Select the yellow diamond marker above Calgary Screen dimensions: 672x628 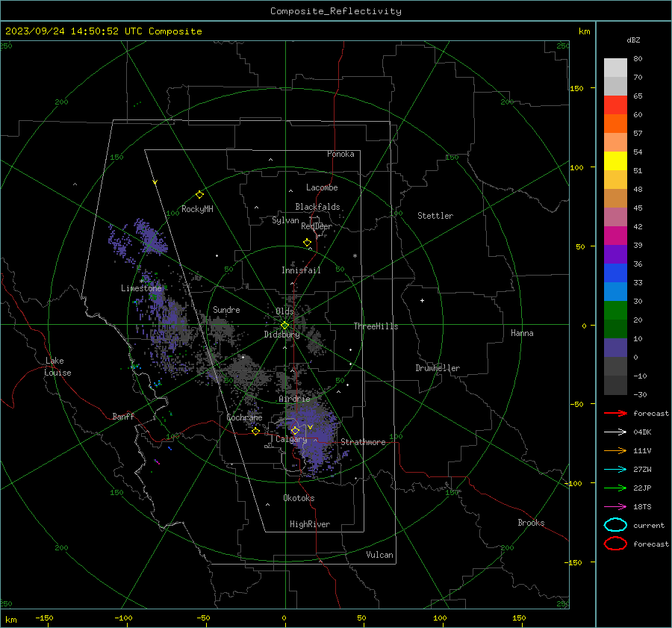coord(295,430)
